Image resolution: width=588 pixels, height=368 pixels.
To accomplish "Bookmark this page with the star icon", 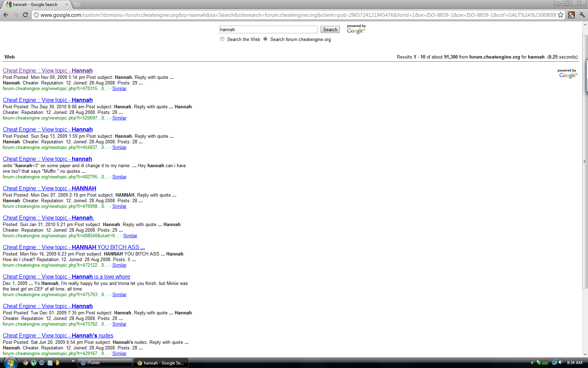I will click(560, 15).
